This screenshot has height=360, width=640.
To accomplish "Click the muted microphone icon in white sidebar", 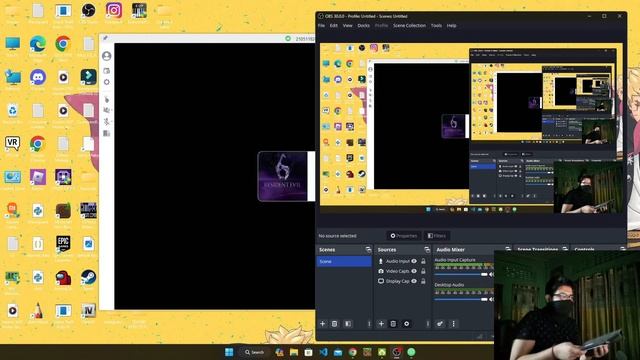I will pyautogui.click(x=107, y=122).
